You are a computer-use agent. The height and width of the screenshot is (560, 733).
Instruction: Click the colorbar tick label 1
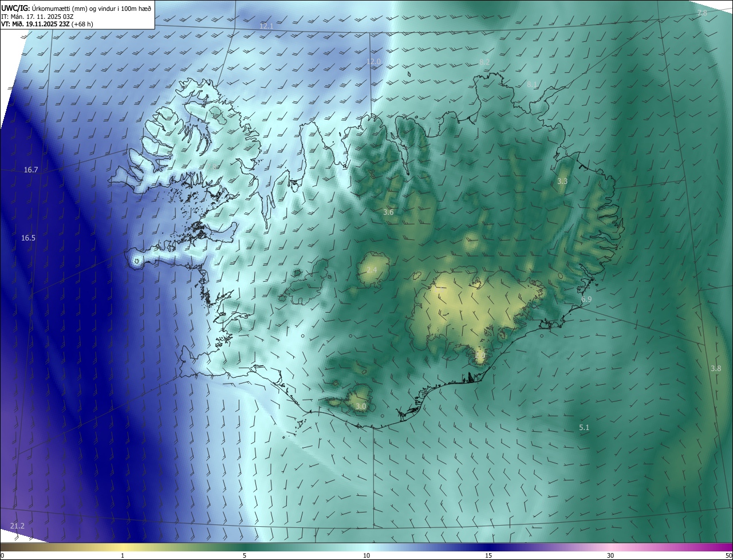pyautogui.click(x=123, y=556)
